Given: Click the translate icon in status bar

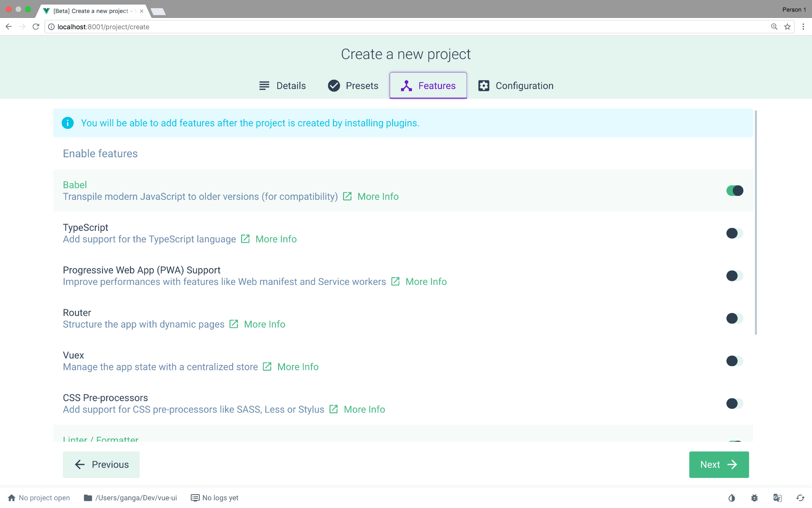Looking at the screenshot, I should click(x=777, y=498).
